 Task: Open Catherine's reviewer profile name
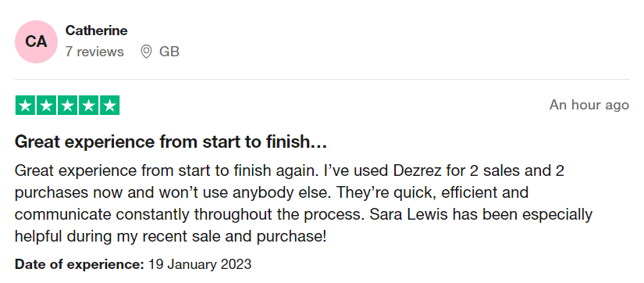96,30
